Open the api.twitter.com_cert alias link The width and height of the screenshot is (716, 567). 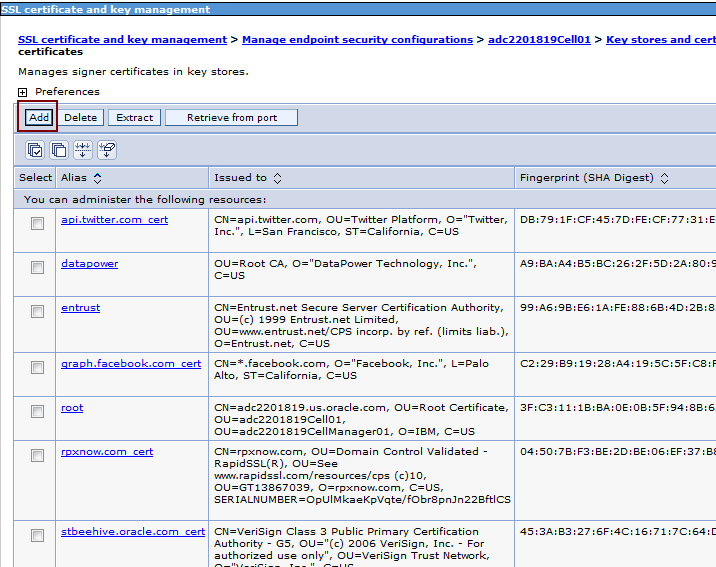115,220
